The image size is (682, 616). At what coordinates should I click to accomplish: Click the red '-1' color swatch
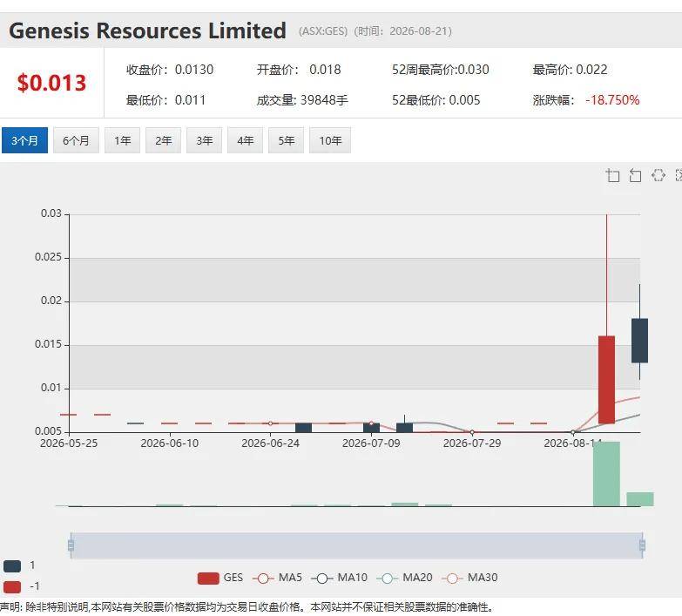pyautogui.click(x=12, y=587)
